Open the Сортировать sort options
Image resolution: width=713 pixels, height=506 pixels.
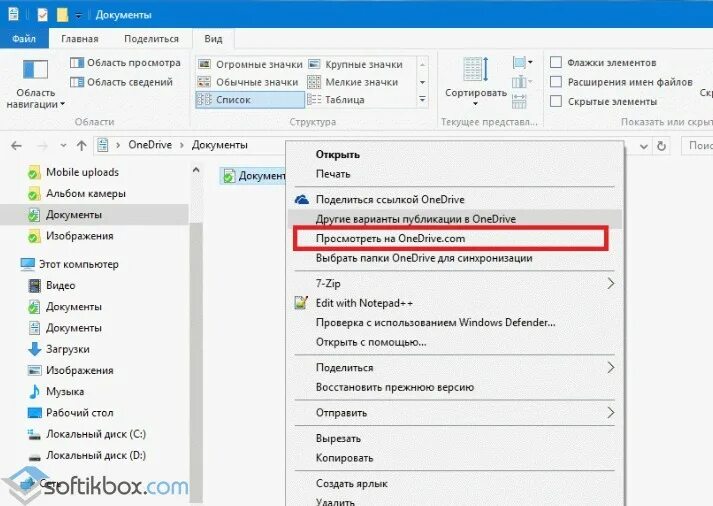(476, 82)
